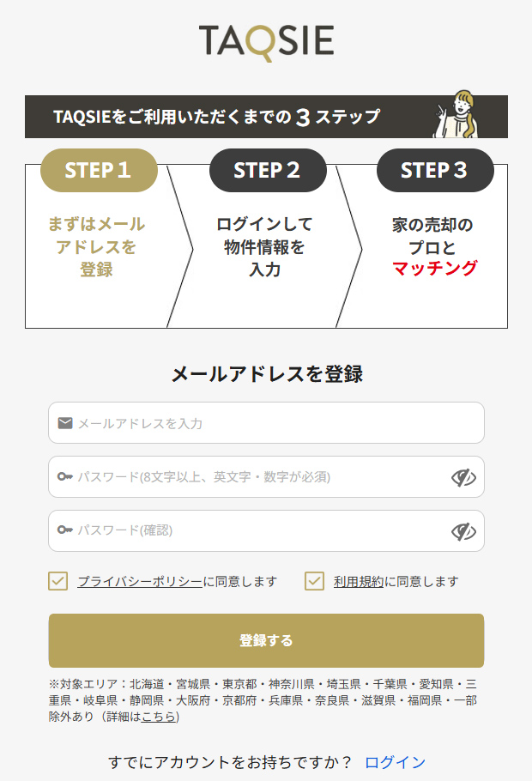
Task: Open the こちら details link
Action: tap(159, 717)
